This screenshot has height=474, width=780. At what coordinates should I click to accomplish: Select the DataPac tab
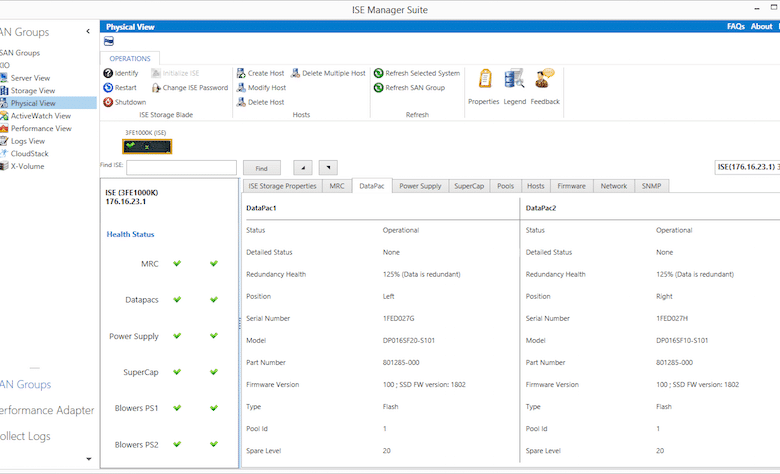pos(372,186)
